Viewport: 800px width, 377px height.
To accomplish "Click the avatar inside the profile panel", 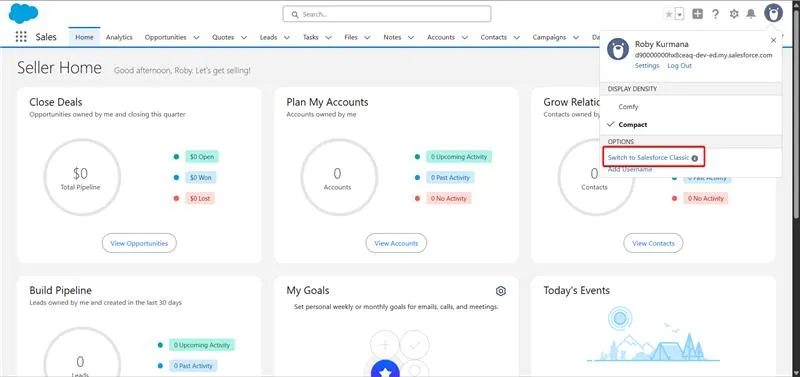I will (617, 49).
